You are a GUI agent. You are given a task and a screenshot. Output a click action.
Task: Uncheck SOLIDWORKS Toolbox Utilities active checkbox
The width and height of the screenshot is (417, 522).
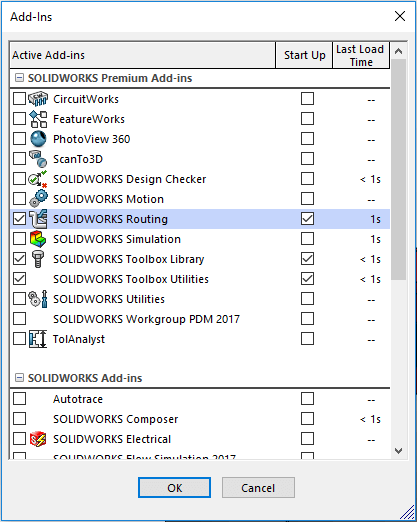pos(19,279)
